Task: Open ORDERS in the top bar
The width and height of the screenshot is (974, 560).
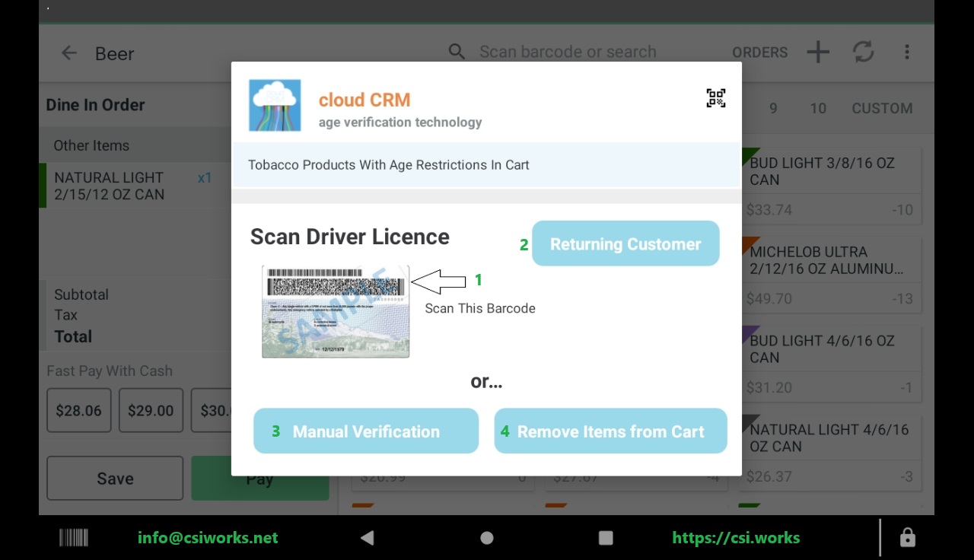Action: pyautogui.click(x=759, y=52)
